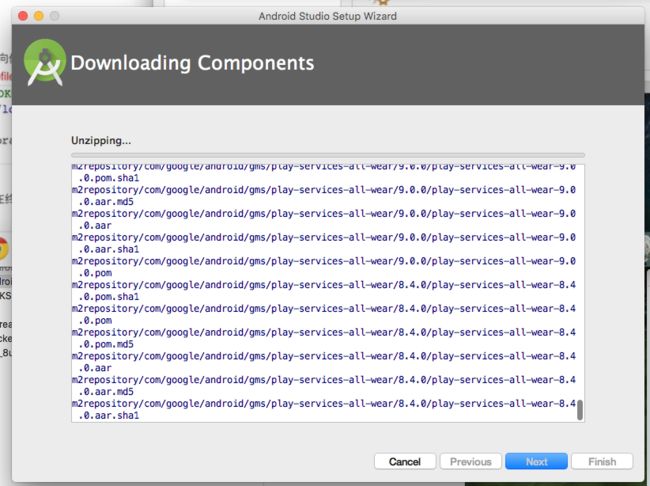Click the Chrome icon behind the wizard
Image resolution: width=650 pixels, height=486 pixels.
[4, 249]
